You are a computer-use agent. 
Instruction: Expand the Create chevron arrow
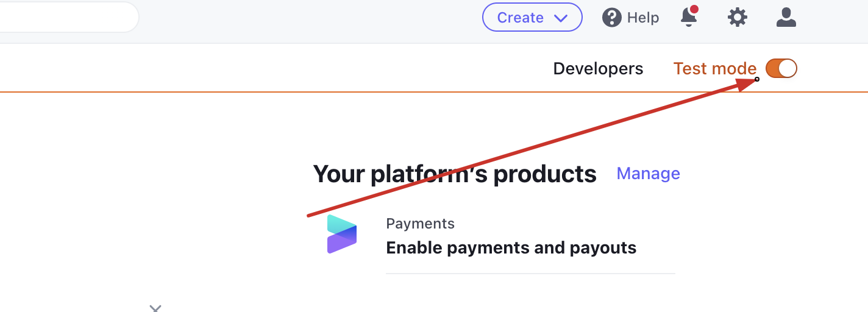pyautogui.click(x=561, y=18)
